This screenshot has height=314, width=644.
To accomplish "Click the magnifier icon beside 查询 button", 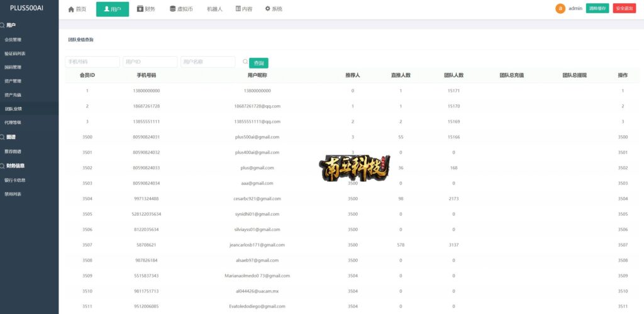I will (245, 62).
